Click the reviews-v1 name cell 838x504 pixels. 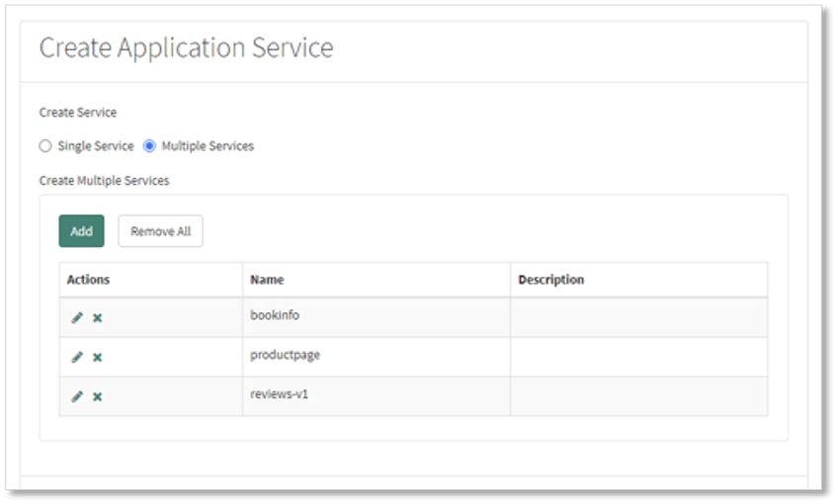(x=377, y=396)
